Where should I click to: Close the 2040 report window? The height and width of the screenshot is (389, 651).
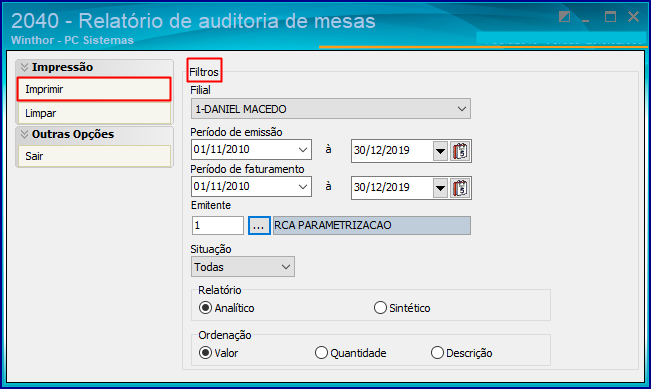(x=634, y=17)
